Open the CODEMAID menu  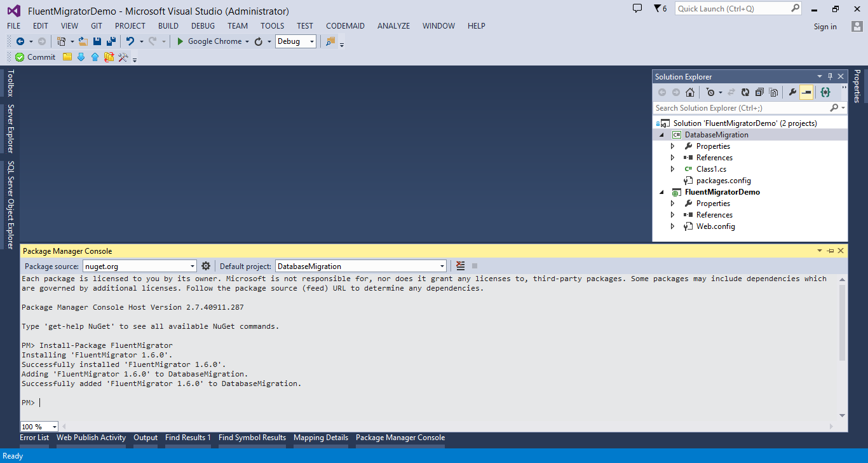(x=345, y=26)
